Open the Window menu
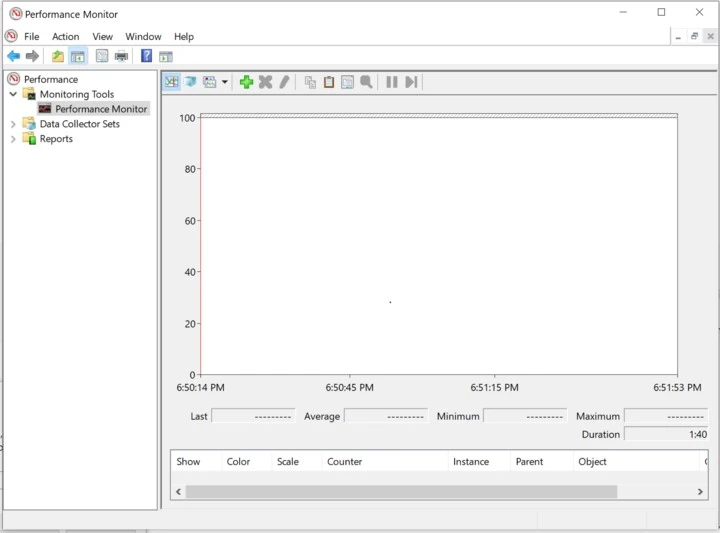The height and width of the screenshot is (533, 720). coord(143,36)
